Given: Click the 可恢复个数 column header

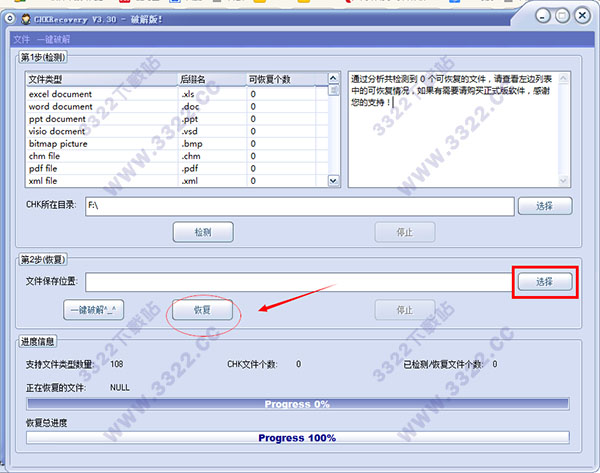Looking at the screenshot, I should (x=281, y=79).
